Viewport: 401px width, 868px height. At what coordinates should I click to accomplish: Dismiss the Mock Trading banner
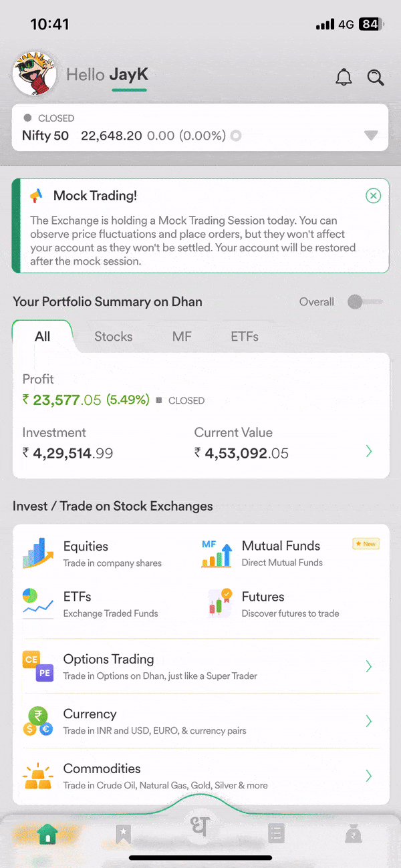(374, 196)
